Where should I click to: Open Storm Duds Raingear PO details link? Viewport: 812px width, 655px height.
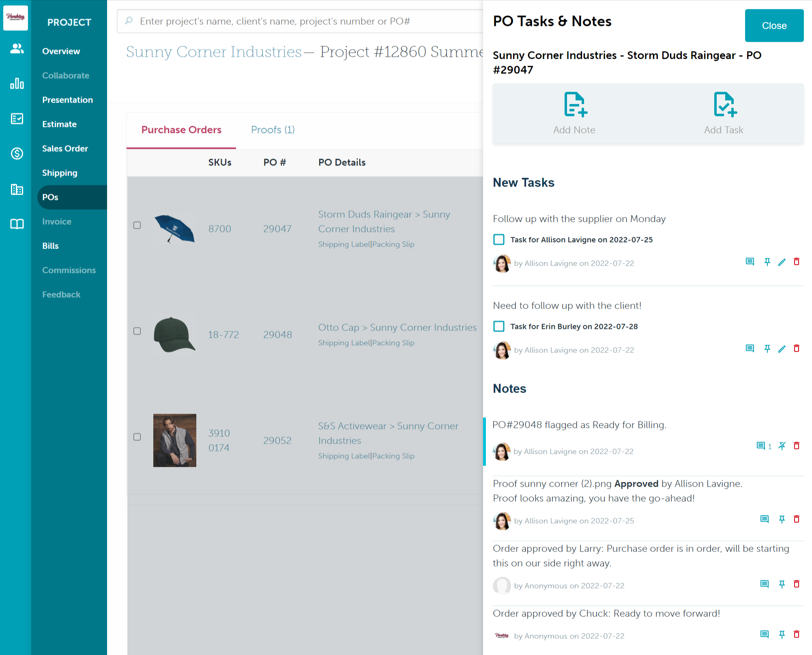tap(384, 221)
